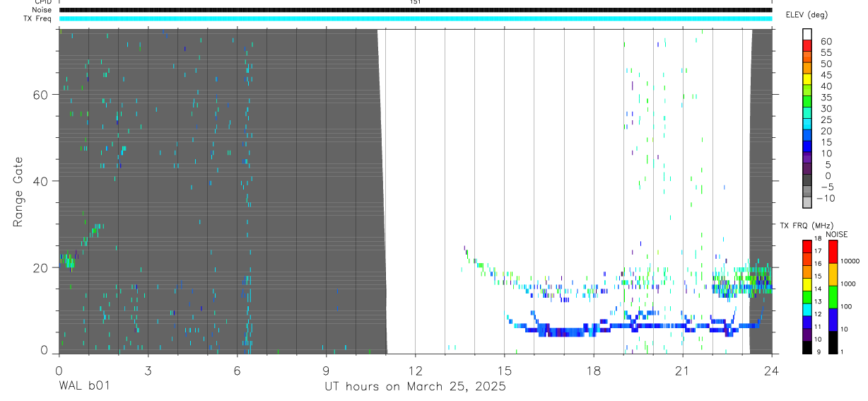Select the green segment of NOISE color bar
The width and height of the screenshot is (868, 401).
pyautogui.click(x=833, y=296)
